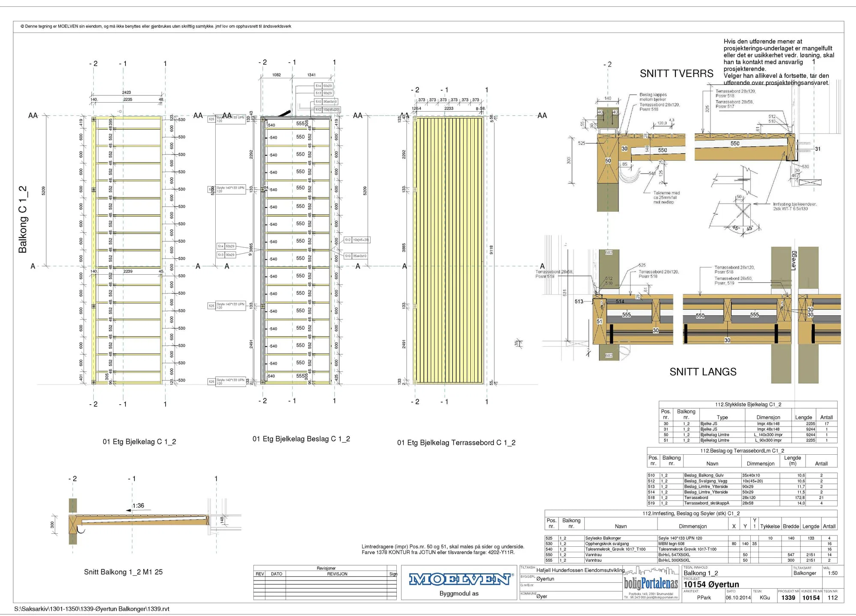Select "Hafjell Hunderfossen Eiendomsutvikling" in the title block

coord(580,570)
